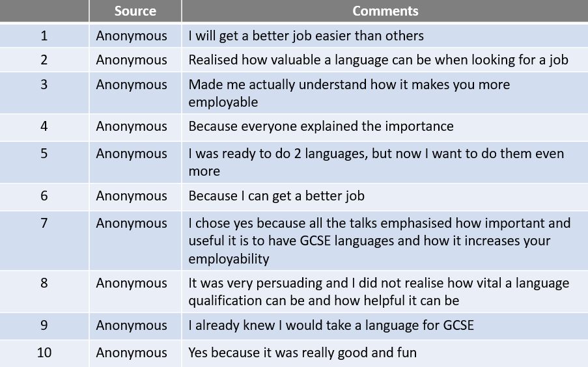Click the Source column header

tap(135, 11)
